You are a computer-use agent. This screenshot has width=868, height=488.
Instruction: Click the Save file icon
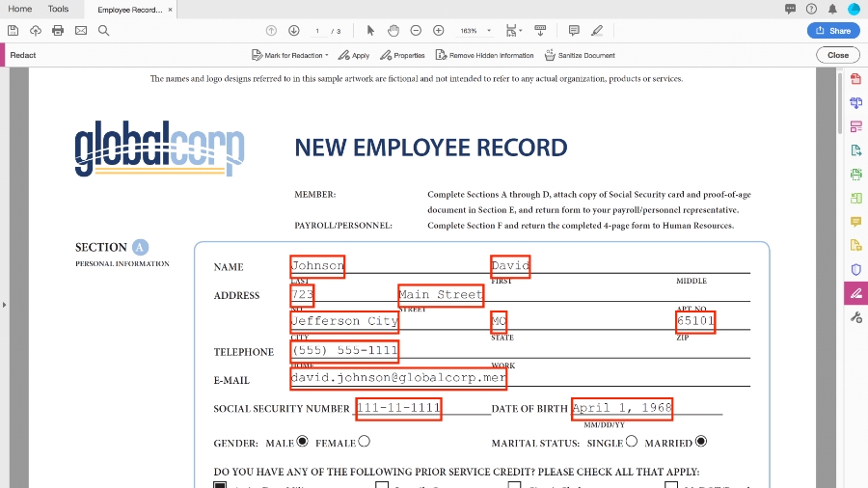13,31
